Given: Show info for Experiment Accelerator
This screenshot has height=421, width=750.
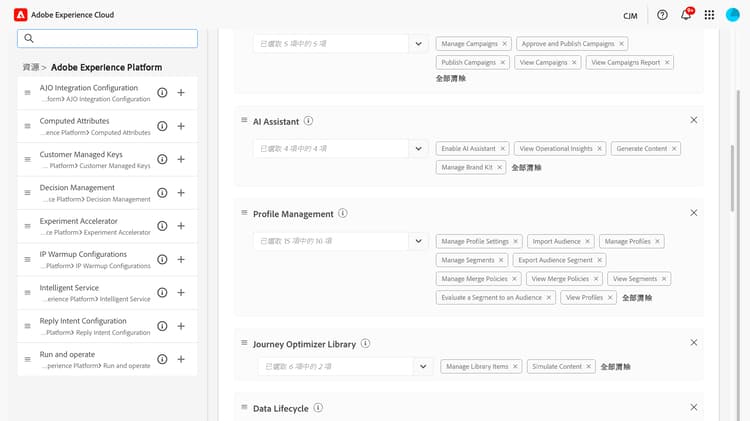Looking at the screenshot, I should tap(162, 226).
